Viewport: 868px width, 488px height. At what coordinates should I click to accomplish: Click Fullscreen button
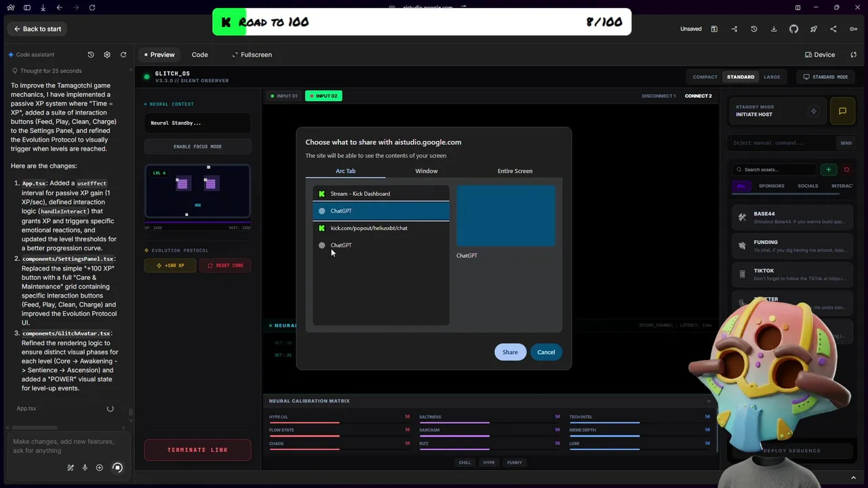252,54
